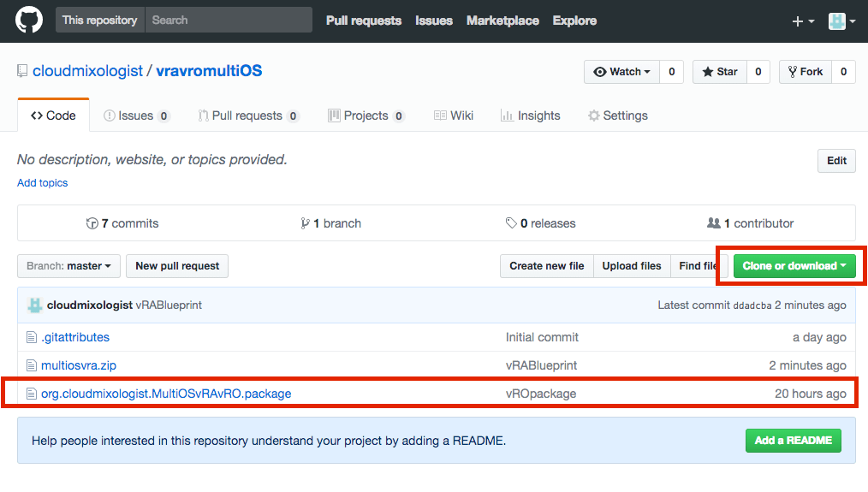Viewport: 868px width, 492px height.
Task: Click file icon beside org.cloudmixologist.MultiOSvRAvRO.package
Action: [32, 394]
